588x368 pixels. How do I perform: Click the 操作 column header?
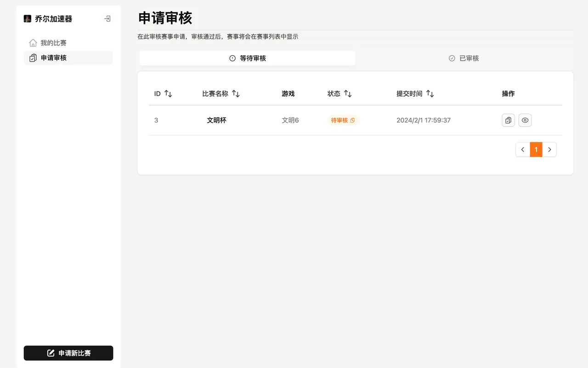[x=509, y=94]
